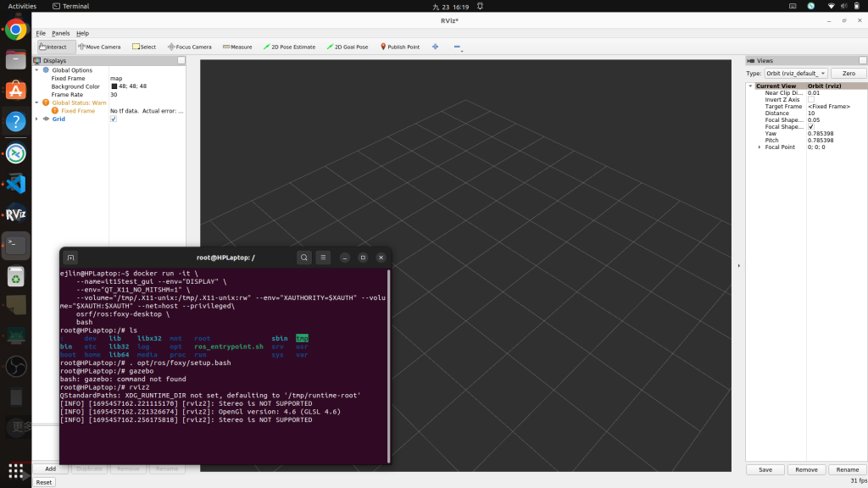Click the Terminal icon in the dock
The image size is (868, 488).
tap(15, 245)
